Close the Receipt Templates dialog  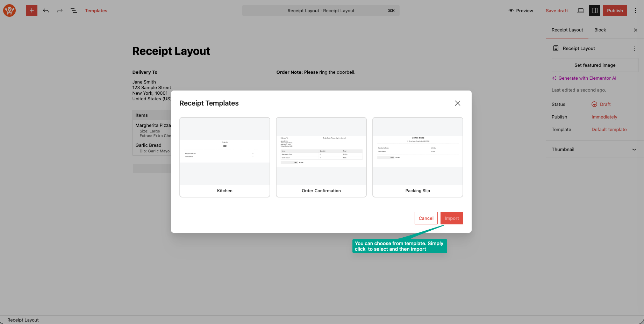pyautogui.click(x=458, y=103)
